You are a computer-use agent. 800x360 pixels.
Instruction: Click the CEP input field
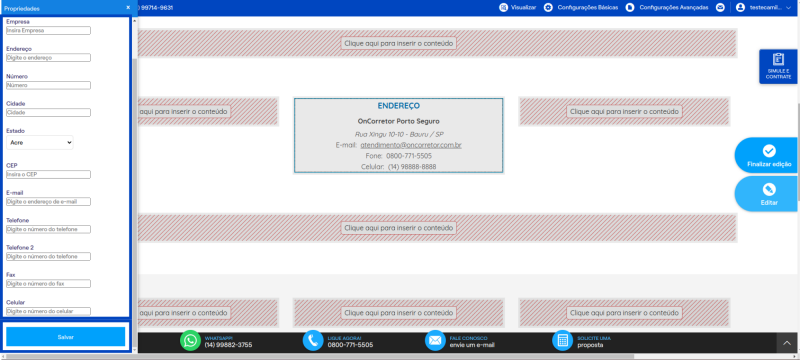[x=48, y=174]
